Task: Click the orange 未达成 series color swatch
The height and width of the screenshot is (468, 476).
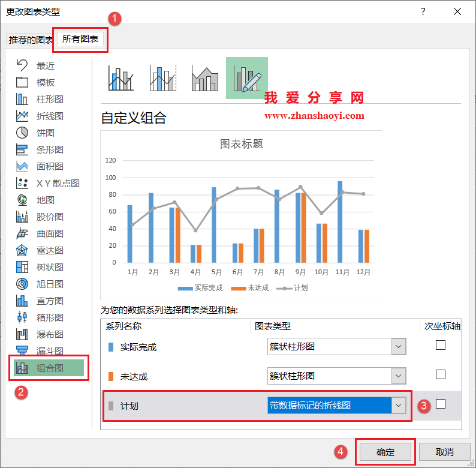Action: tap(111, 377)
